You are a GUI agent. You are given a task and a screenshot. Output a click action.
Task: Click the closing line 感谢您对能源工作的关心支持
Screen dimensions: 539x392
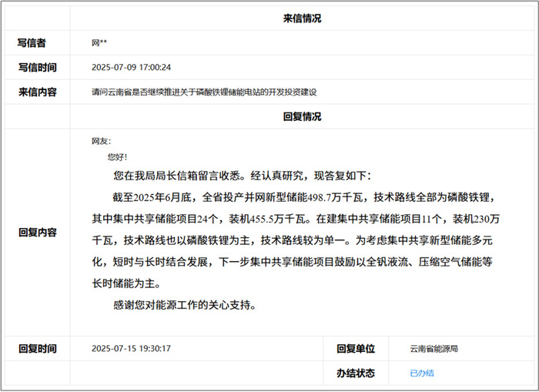pos(185,305)
